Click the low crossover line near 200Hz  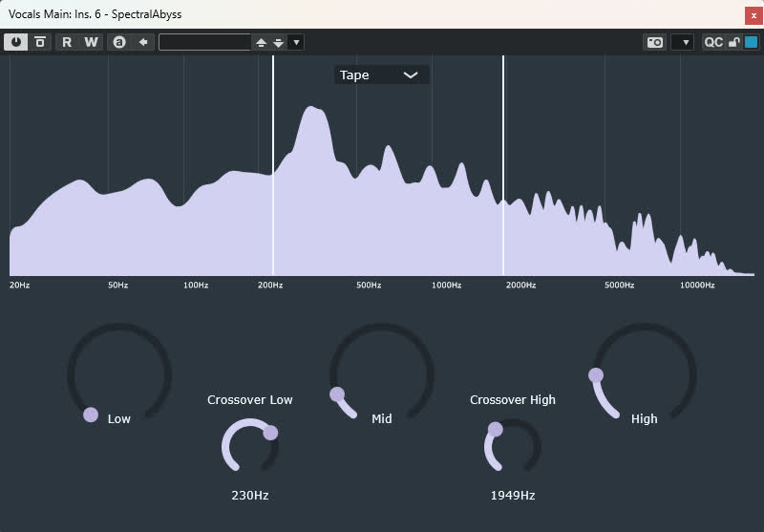point(273,165)
